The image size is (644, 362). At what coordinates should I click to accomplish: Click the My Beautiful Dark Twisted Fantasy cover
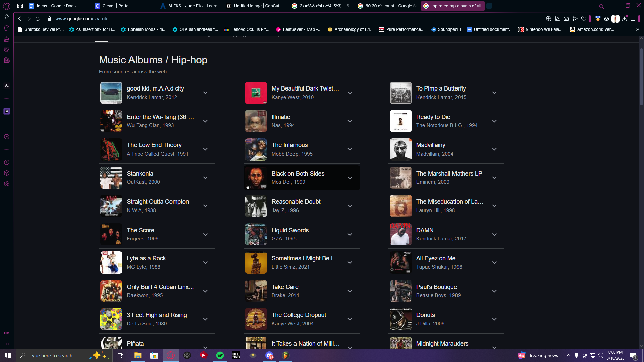pos(256,93)
